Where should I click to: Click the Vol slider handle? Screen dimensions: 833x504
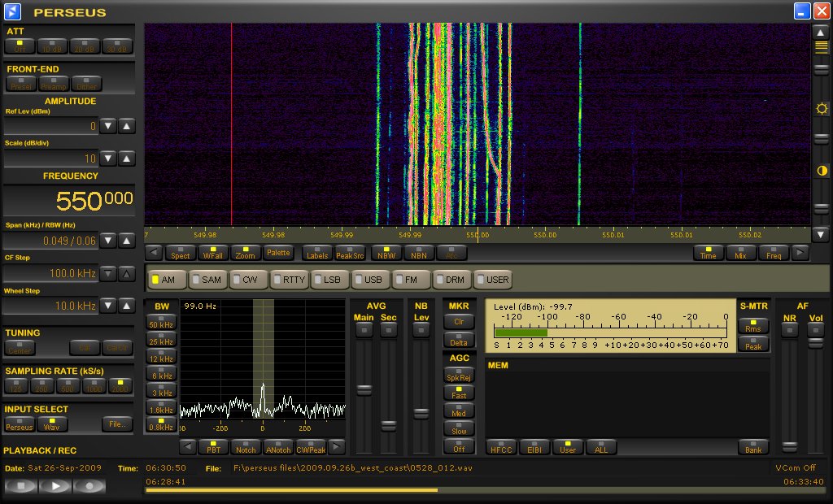[815, 343]
